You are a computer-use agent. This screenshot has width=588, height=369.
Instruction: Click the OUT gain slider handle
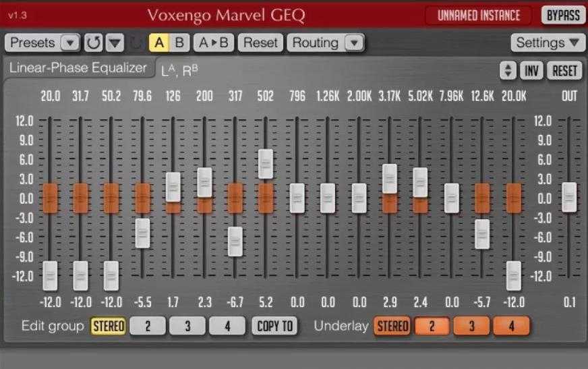point(569,197)
